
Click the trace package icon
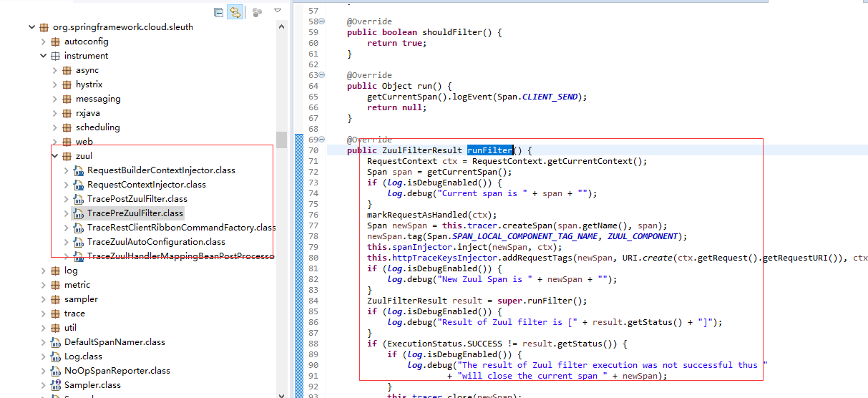[x=54, y=314]
